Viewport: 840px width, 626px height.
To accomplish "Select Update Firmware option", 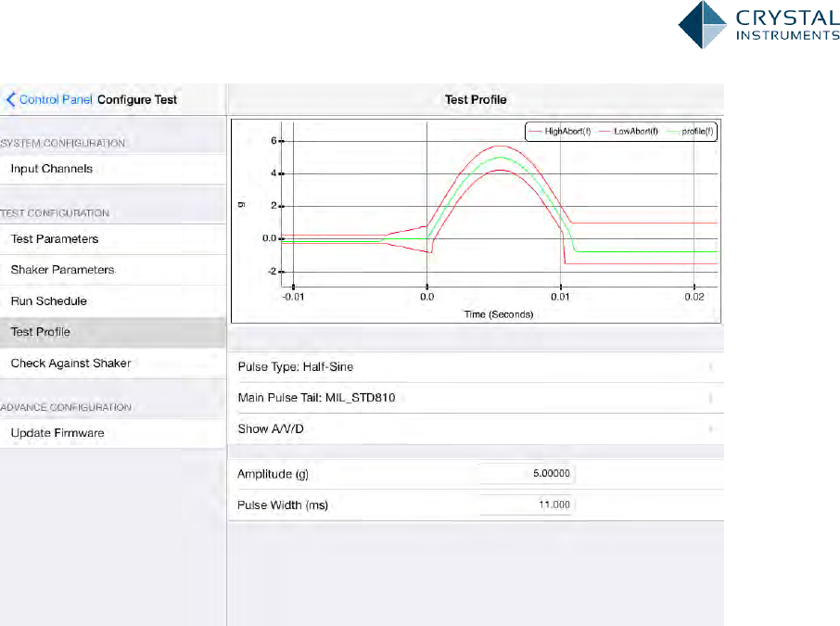I will 112,433.
